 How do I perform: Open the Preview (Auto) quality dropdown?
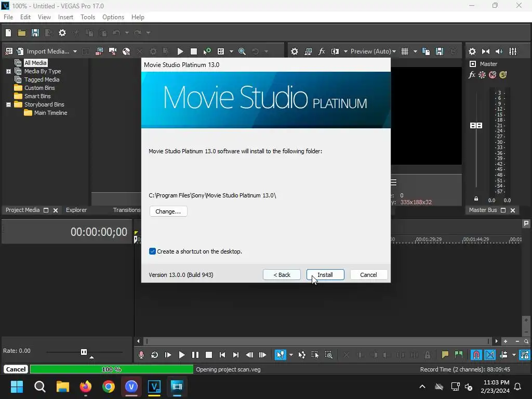point(373,51)
